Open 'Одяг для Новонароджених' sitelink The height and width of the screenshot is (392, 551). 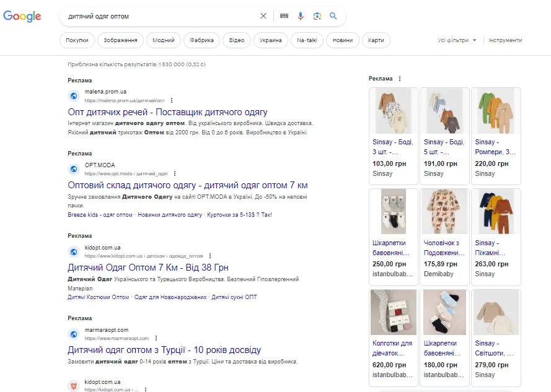[x=170, y=297]
